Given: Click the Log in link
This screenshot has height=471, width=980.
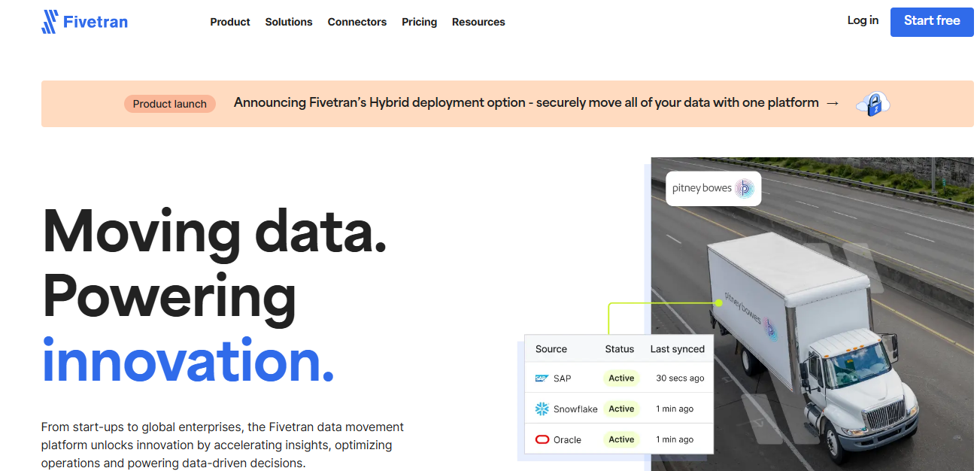Looking at the screenshot, I should [x=863, y=20].
